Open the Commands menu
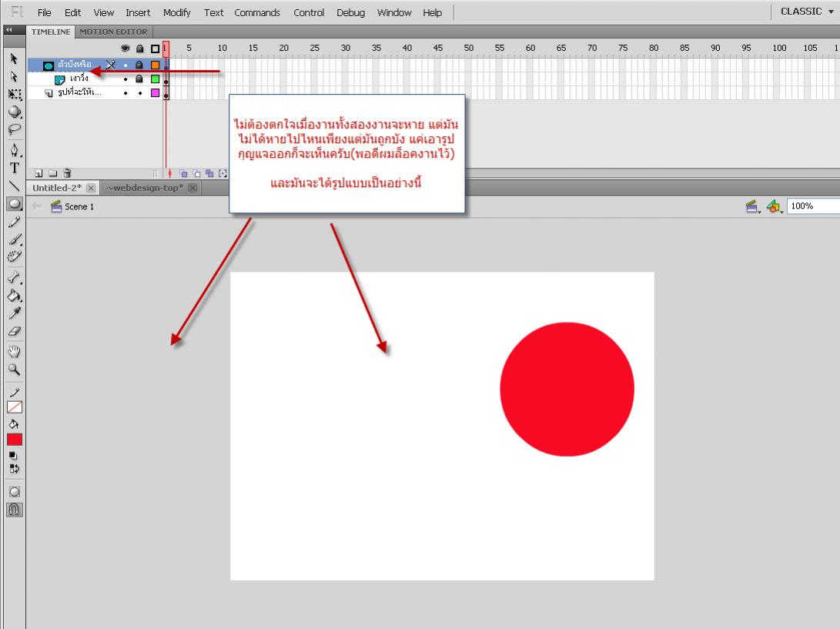The image size is (840, 629). tap(257, 12)
